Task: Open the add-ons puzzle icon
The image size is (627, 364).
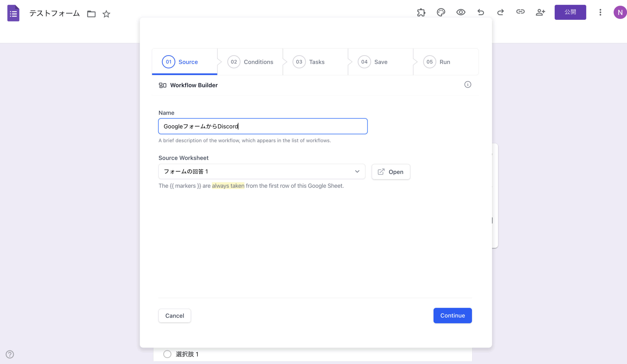Action: (421, 12)
